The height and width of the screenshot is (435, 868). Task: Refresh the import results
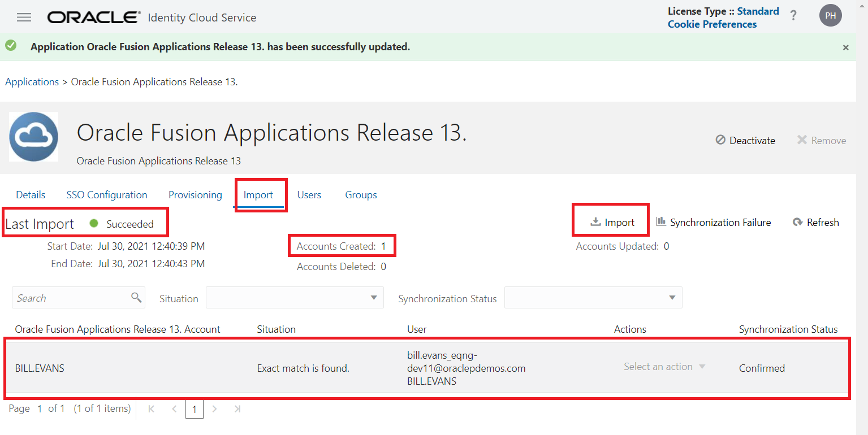tap(816, 223)
